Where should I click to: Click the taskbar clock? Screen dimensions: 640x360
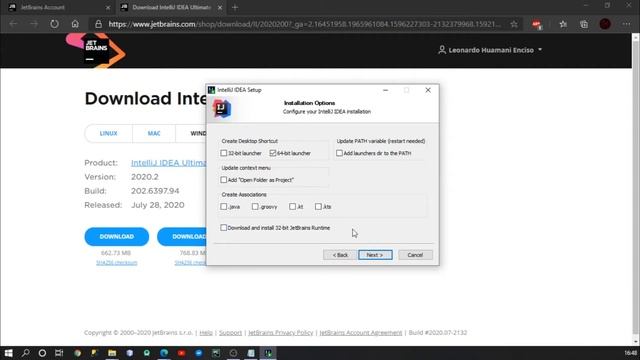[631, 353]
